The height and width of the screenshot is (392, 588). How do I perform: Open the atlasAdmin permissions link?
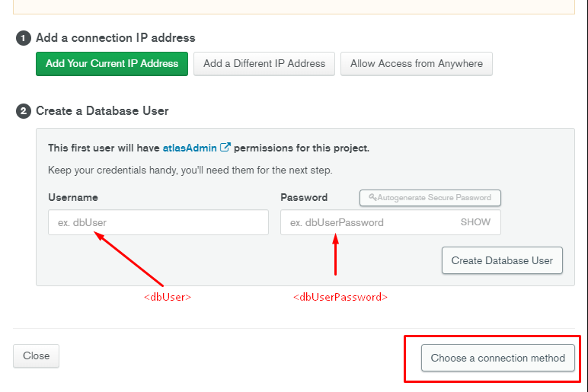pos(190,148)
